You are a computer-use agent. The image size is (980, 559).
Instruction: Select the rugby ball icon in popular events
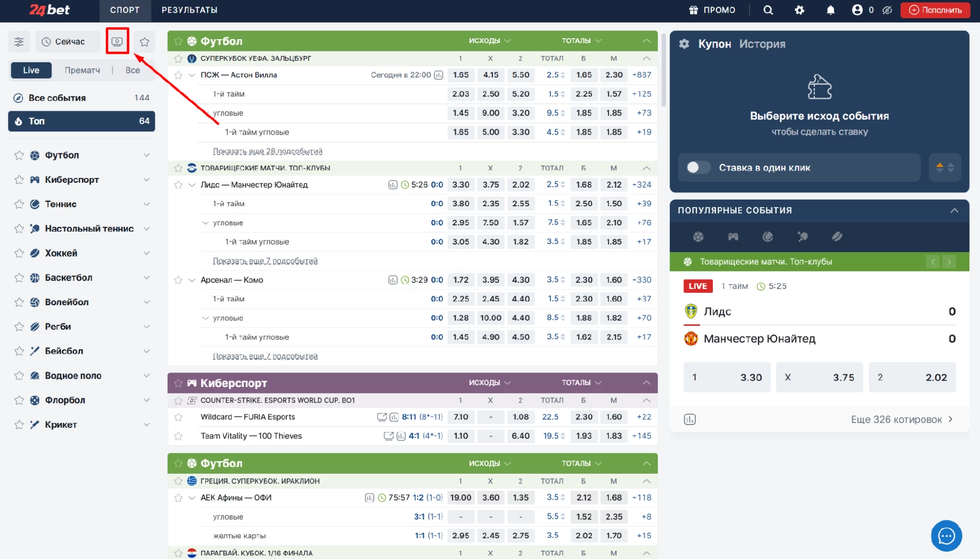coord(837,237)
